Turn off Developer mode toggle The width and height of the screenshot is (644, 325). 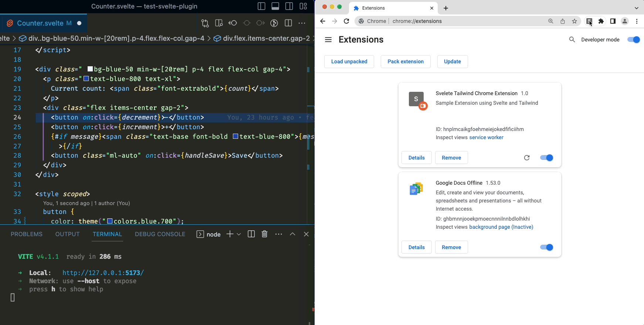pos(633,40)
